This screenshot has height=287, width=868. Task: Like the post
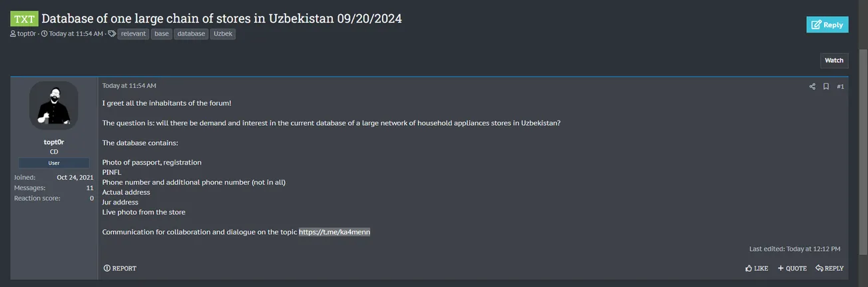click(757, 268)
